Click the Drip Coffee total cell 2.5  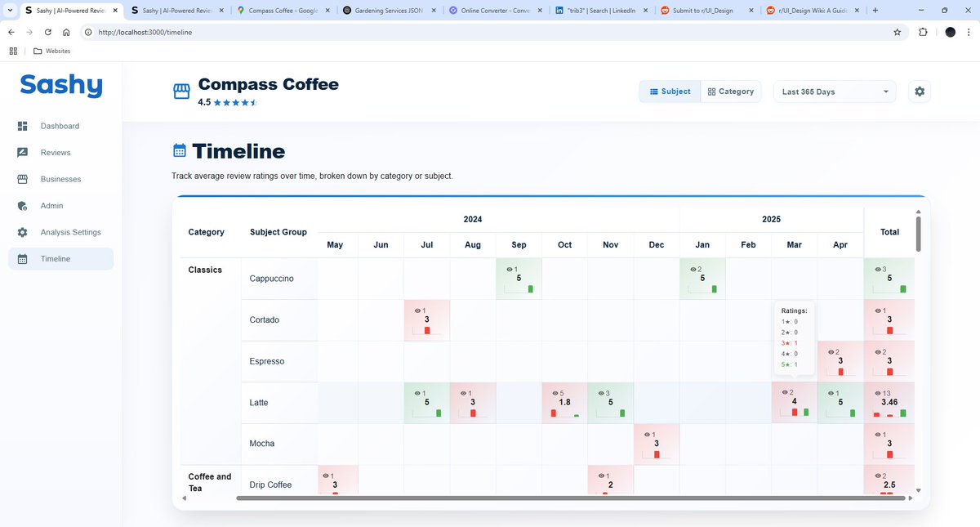(889, 480)
